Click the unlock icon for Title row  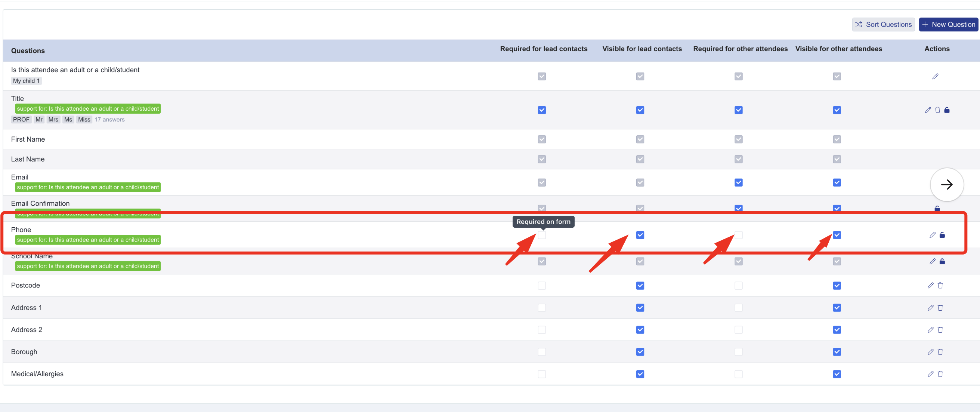947,110
